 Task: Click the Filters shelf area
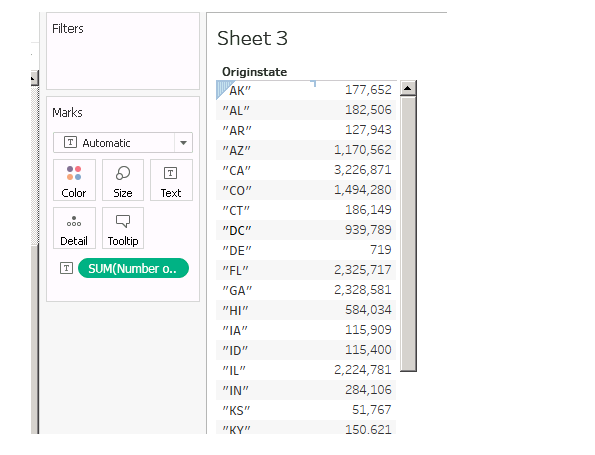point(123,51)
